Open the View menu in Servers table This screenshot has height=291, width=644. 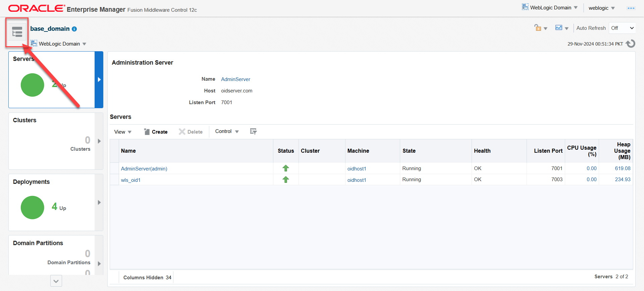122,132
